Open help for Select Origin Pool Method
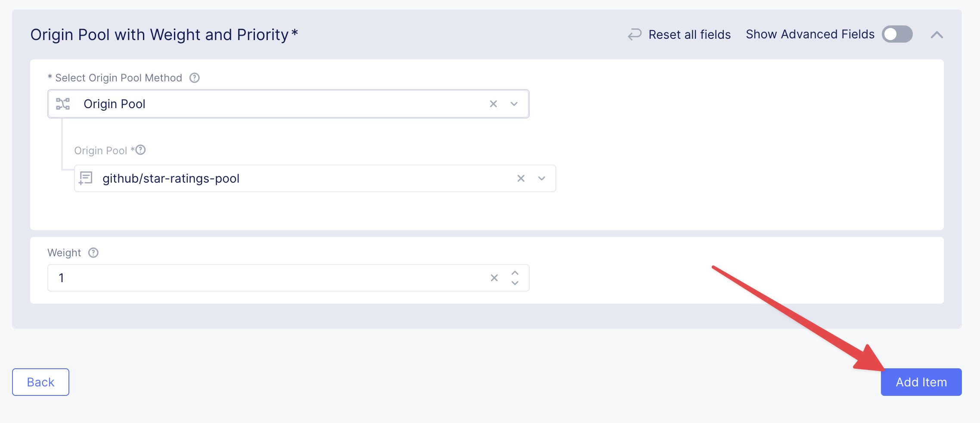 tap(195, 78)
